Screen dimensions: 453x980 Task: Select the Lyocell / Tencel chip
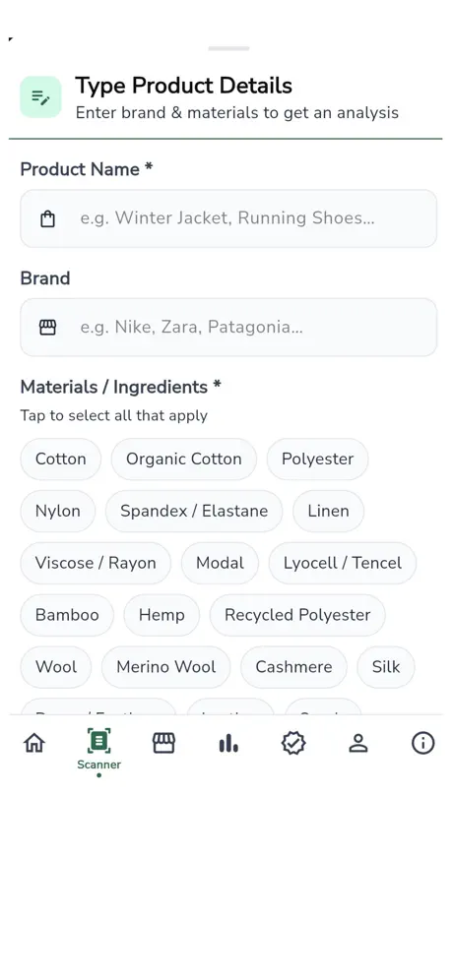tap(343, 563)
